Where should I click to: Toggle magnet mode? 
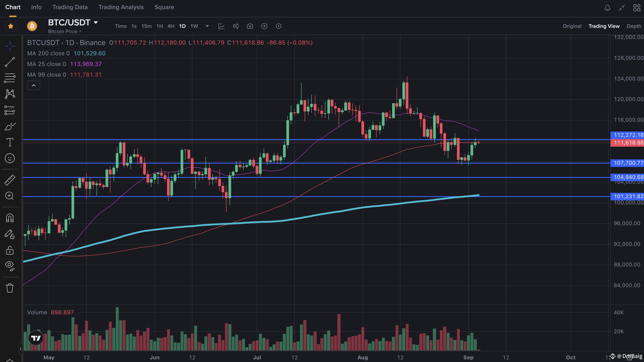(x=10, y=218)
